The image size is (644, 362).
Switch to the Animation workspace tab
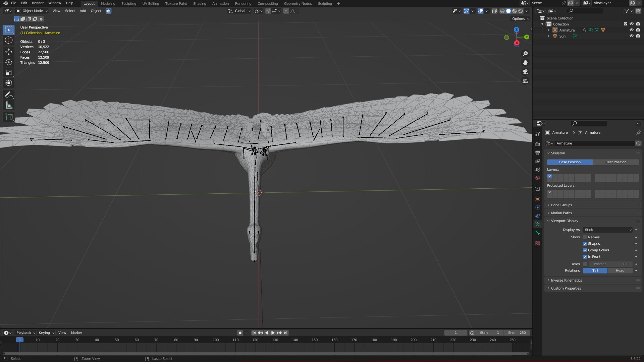pos(220,3)
